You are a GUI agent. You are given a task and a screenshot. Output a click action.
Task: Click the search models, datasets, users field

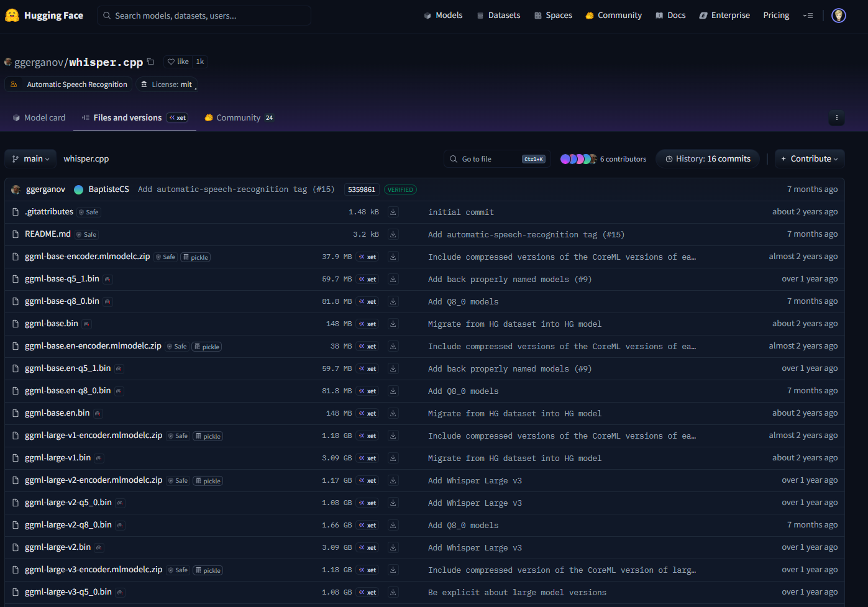point(204,16)
